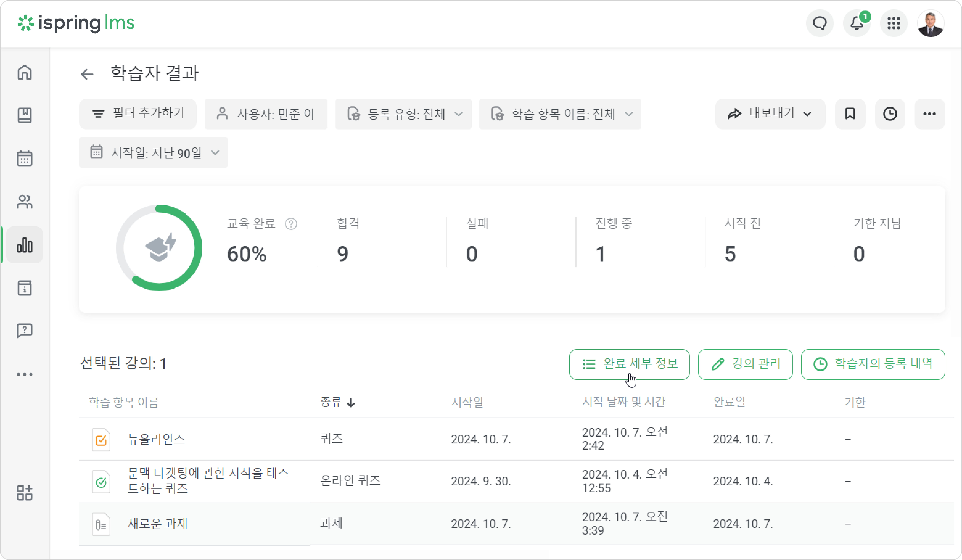Screen dimensions: 962x560
Task: Open the 내보내기 export dropdown
Action: [770, 114]
